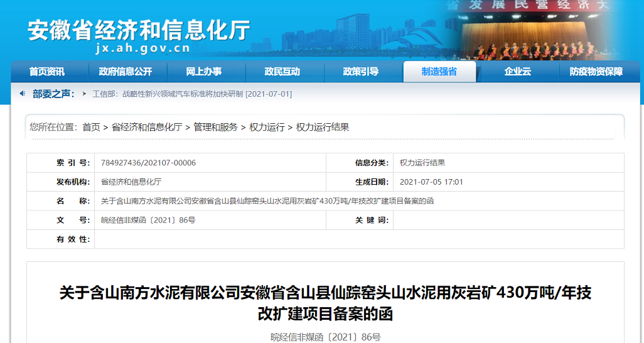Click 权力运行结果 at the breadcrumb end
Image resolution: width=644 pixels, height=343 pixels.
click(323, 127)
